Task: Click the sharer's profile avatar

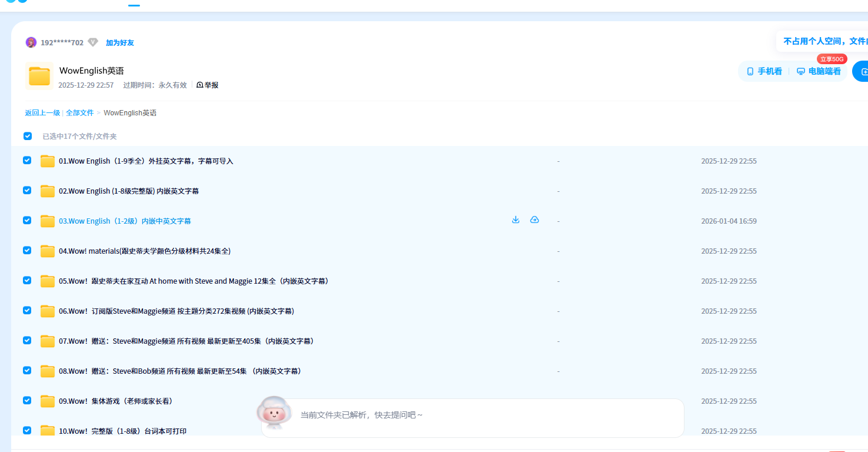Action: pyautogui.click(x=31, y=42)
